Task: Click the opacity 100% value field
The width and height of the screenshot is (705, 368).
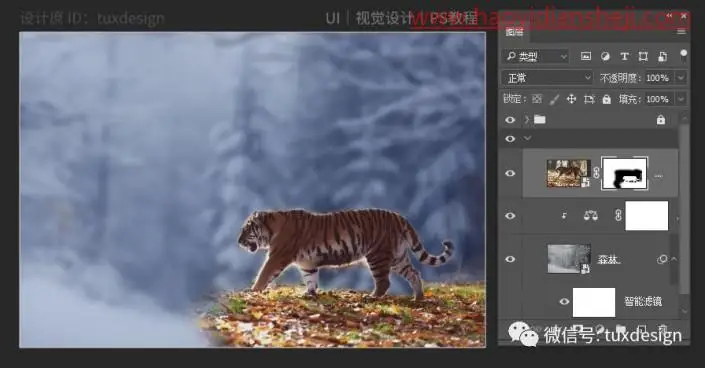Action: pyautogui.click(x=657, y=78)
